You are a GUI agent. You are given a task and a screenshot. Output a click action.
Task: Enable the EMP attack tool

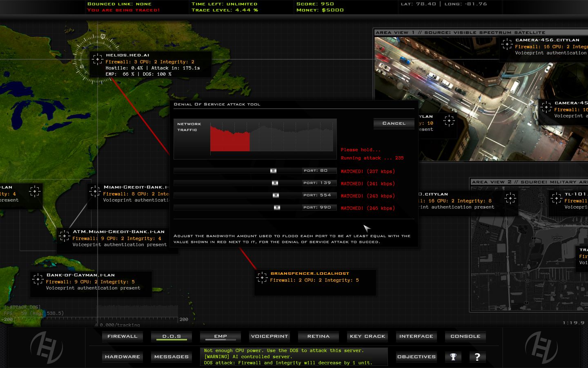coord(220,336)
